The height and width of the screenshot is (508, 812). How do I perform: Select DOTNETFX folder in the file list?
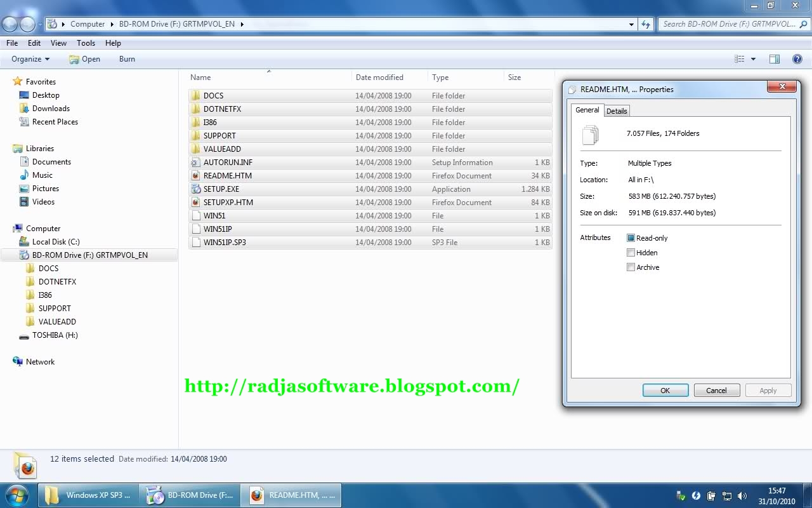(370, 109)
